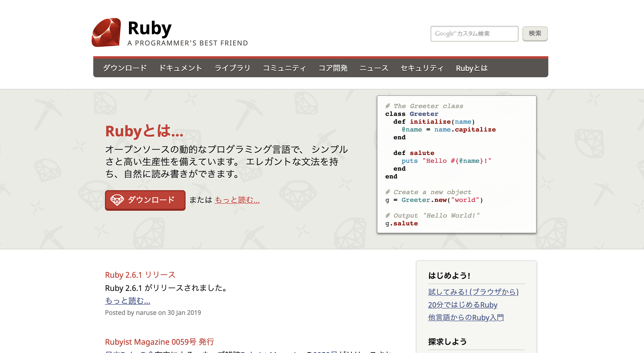Open the Ruby 2.6.1 リリース headline

(140, 275)
